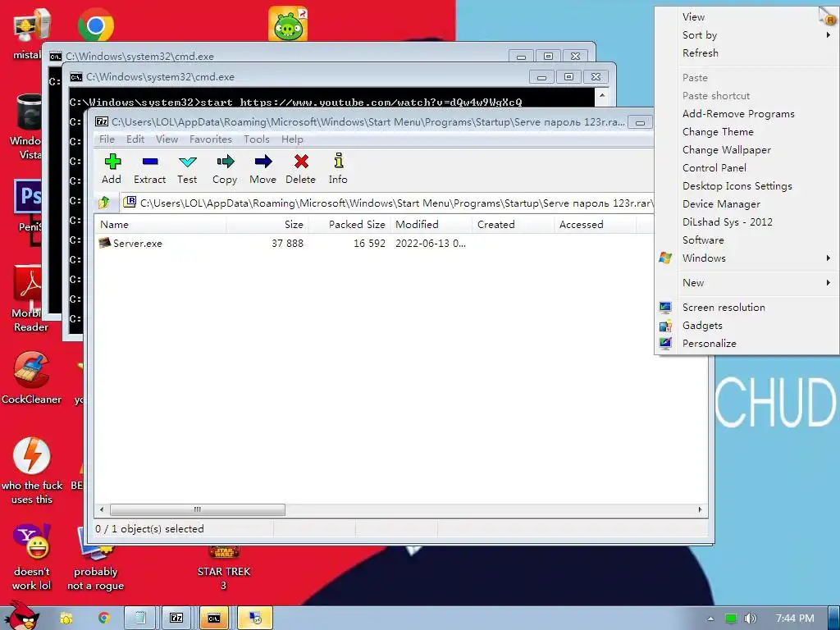The width and height of the screenshot is (840, 630).
Task: Open Favorites menu in 7-Zip
Action: pos(211,139)
